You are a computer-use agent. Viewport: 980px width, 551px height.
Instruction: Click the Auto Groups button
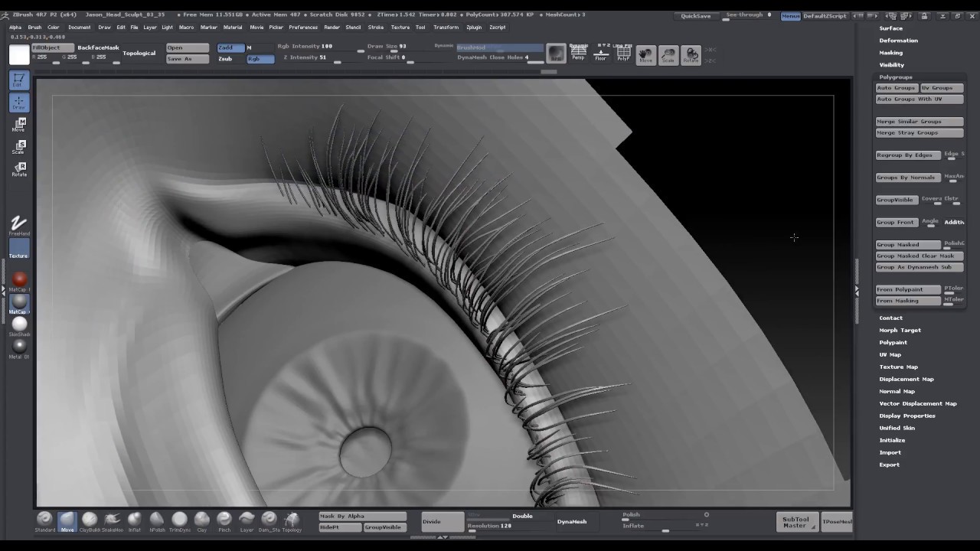[897, 88]
